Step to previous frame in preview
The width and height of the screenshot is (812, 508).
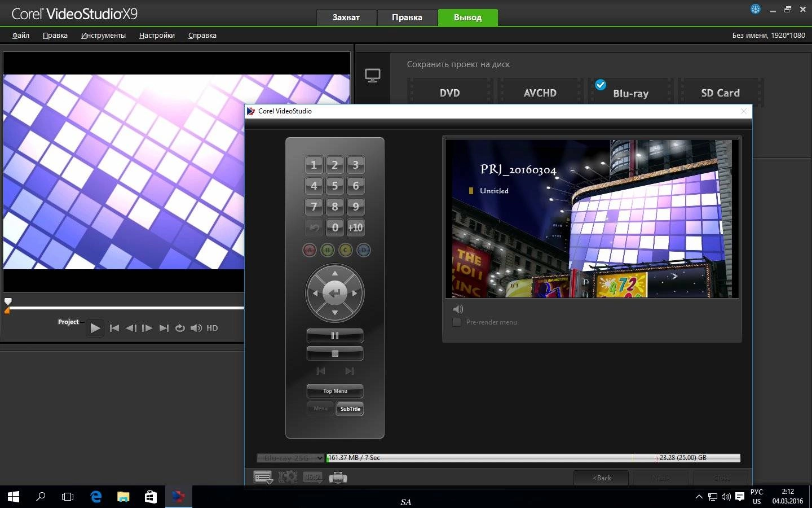coord(131,328)
